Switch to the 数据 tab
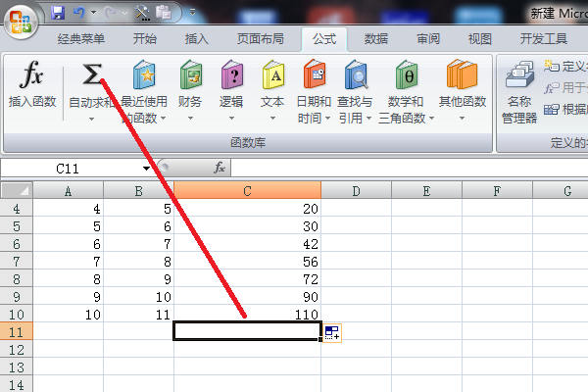This screenshot has width=588, height=392. 376,38
